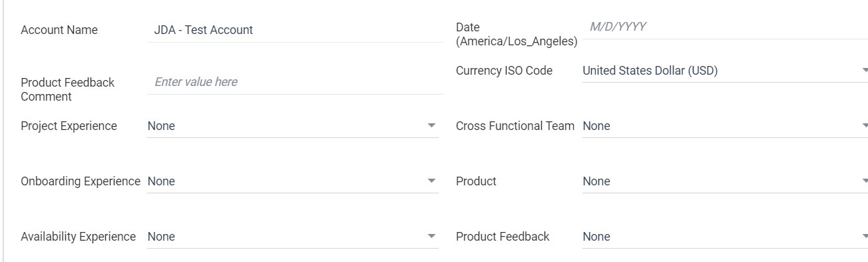The image size is (868, 262).
Task: Click the Date (America/Los_Angeles) label
Action: point(517,35)
